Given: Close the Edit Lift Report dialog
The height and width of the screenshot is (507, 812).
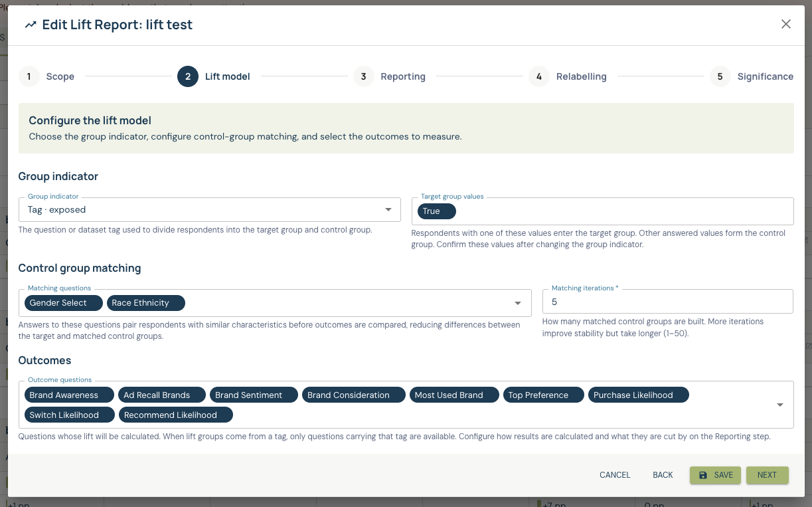Looking at the screenshot, I should click(786, 24).
